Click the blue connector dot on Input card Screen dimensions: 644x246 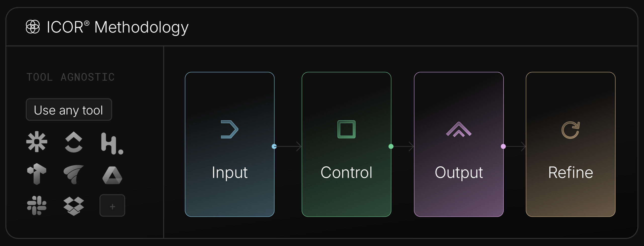274,146
